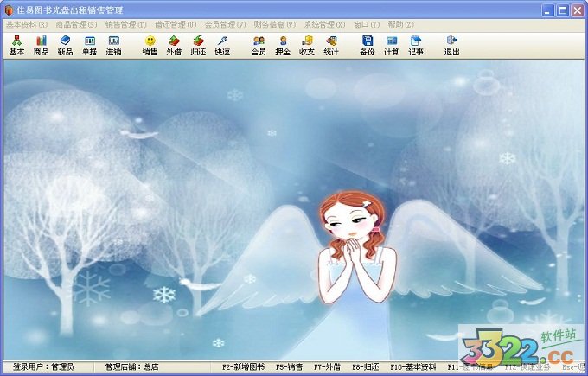Open the 统计 (statistics) toolbar icon
The image size is (588, 376).
click(x=330, y=45)
